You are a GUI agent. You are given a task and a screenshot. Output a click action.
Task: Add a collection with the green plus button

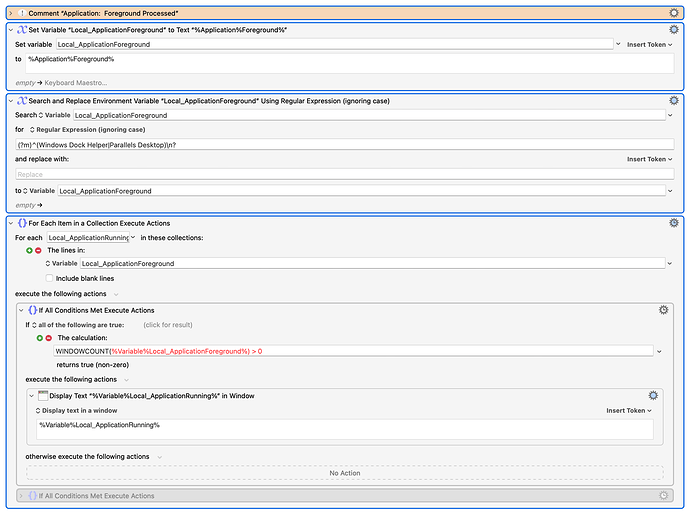tap(29, 250)
